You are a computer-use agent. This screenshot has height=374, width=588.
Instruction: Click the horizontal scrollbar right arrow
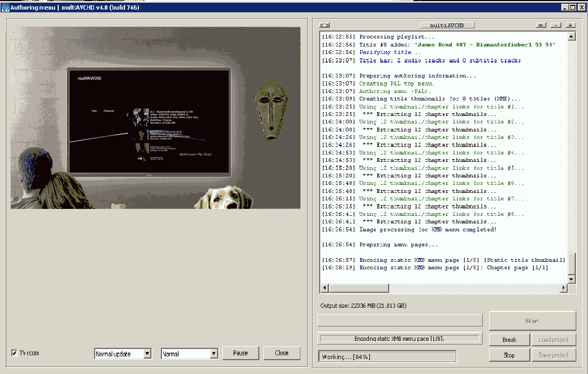point(563,289)
